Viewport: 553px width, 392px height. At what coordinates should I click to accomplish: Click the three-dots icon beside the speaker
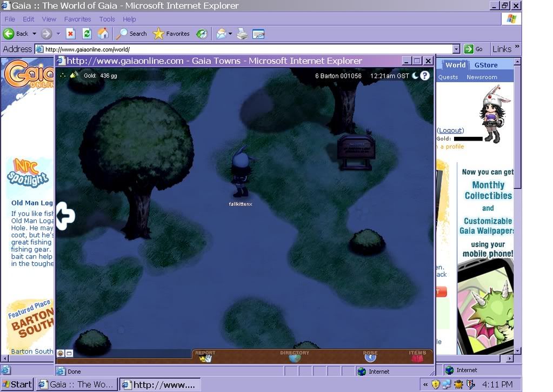63,75
